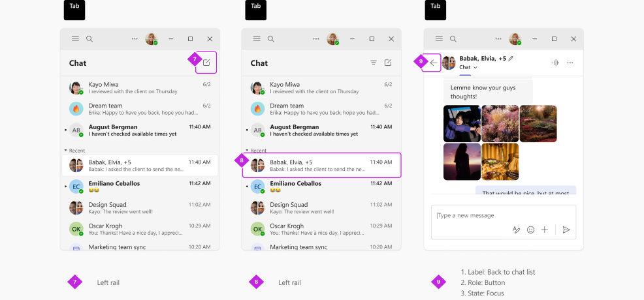This screenshot has height=300, width=644.
Task: Click profile avatar in the conversation window title bar
Action: pos(515,39)
